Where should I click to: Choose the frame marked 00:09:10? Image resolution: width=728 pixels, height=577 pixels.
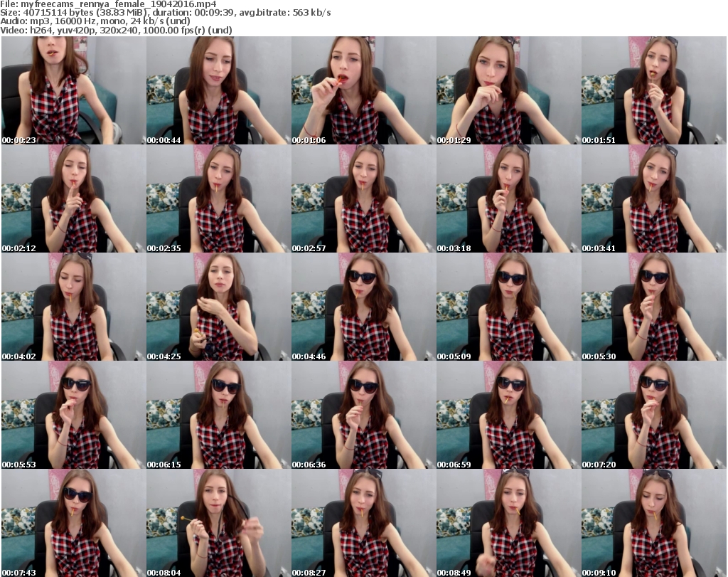(654, 523)
